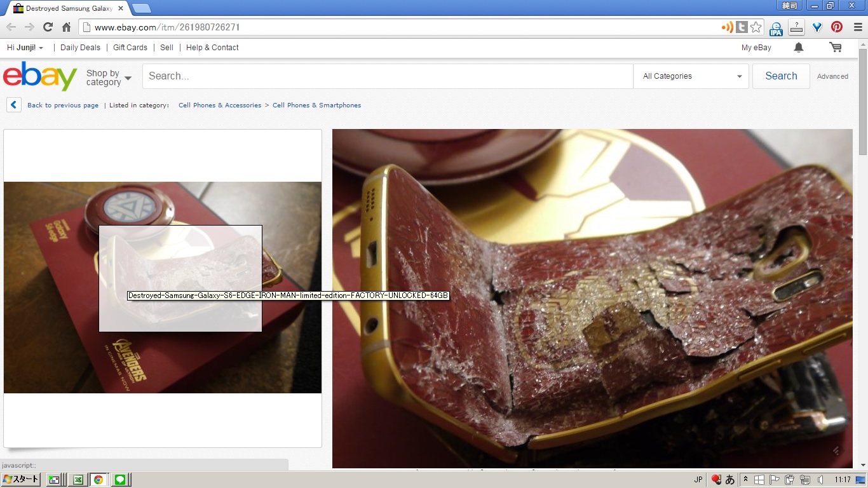Close the Destroyed Samsung Galaxy tab
868x488 pixels.
coord(121,9)
